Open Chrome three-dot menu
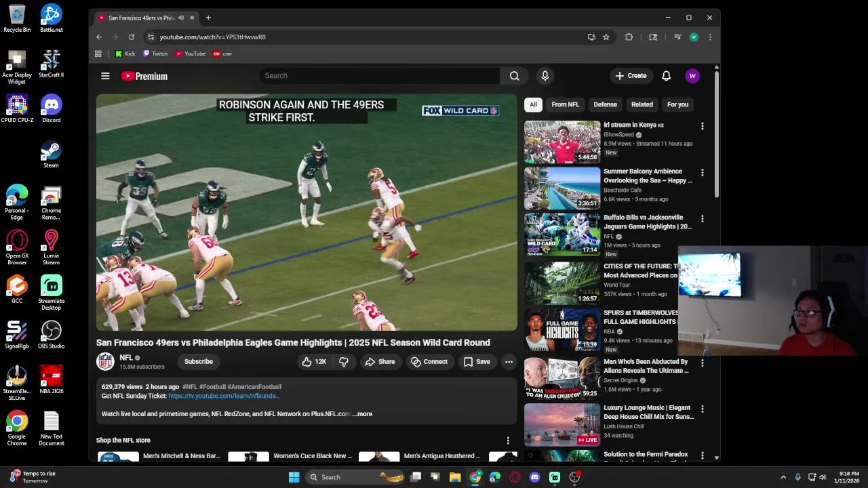Viewport: 868px width, 488px height. [709, 37]
